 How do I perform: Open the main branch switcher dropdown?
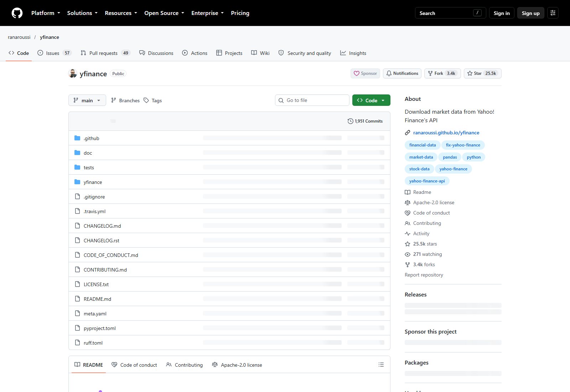coord(87,100)
